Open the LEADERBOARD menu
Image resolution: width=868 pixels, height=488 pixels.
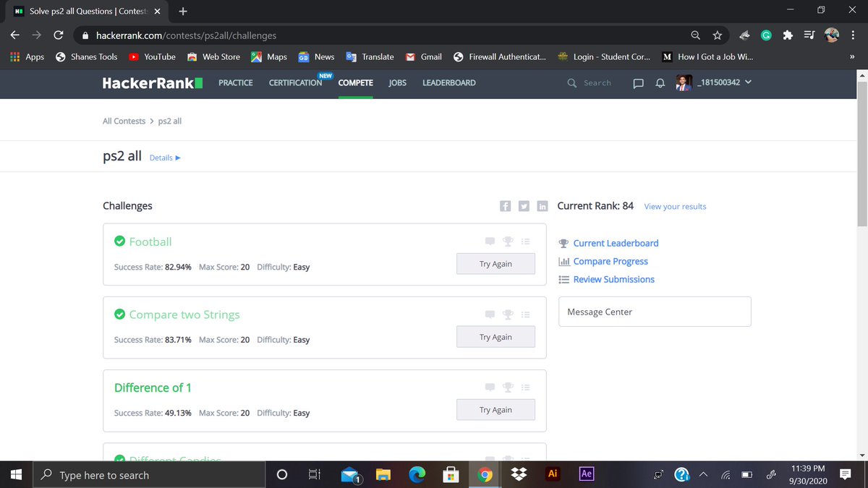(x=449, y=82)
